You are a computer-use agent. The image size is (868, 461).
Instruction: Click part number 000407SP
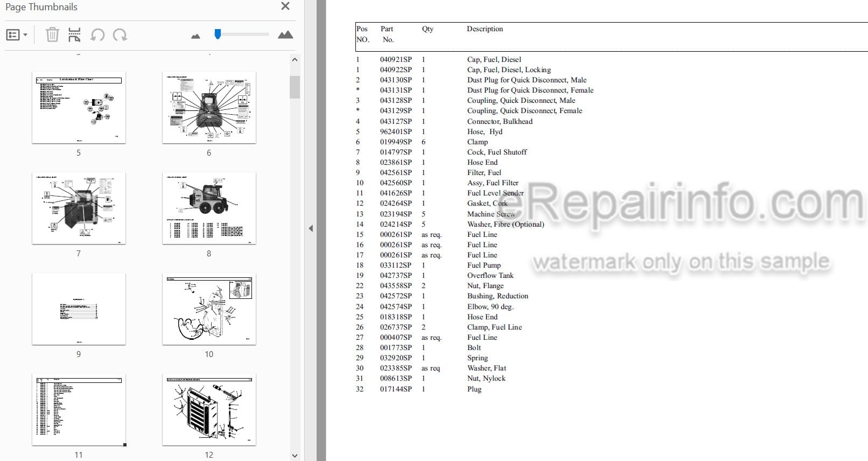pos(396,338)
